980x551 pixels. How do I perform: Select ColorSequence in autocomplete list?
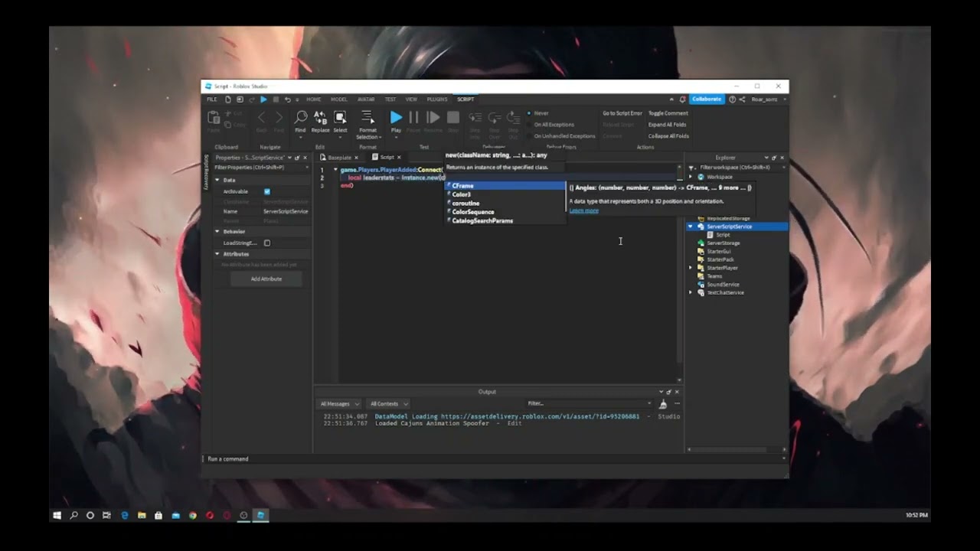pyautogui.click(x=505, y=212)
